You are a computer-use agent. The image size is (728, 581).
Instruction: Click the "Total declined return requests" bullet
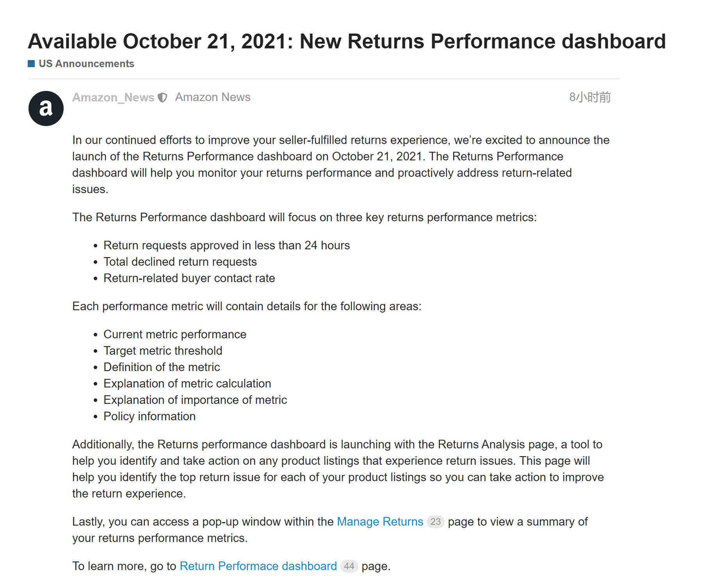(180, 262)
